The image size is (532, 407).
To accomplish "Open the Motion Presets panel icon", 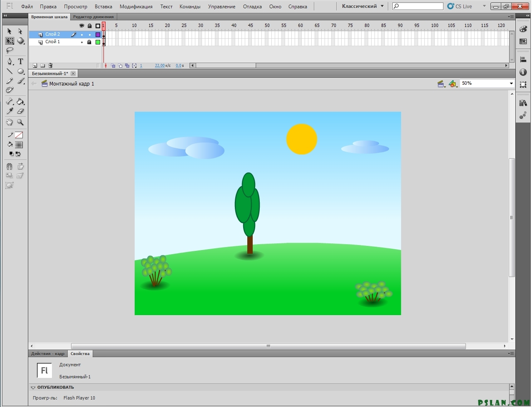I will [x=523, y=115].
